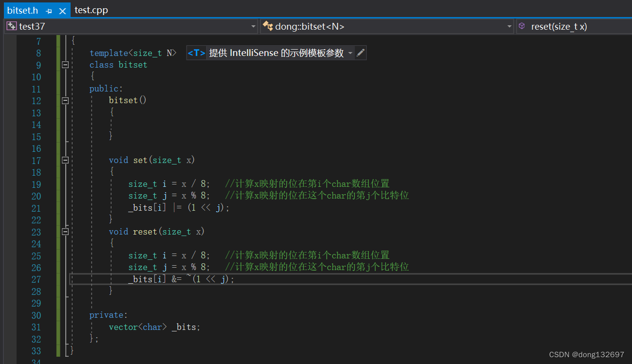Click the '_bits[i] &= ~(1 << j);' statement
632x364 pixels.
tap(181, 279)
